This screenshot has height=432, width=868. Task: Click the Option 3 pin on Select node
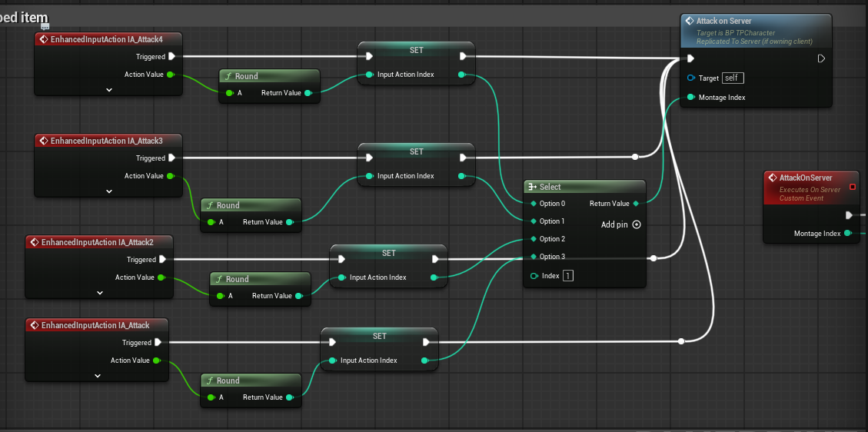point(534,257)
